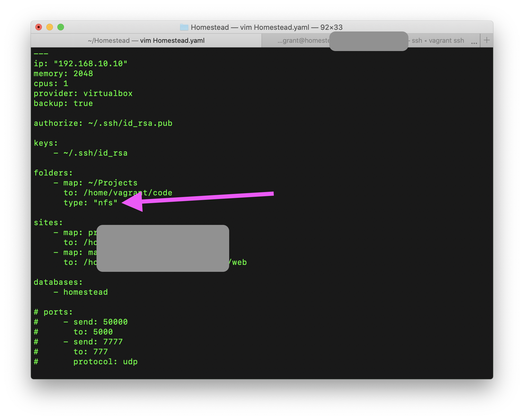This screenshot has width=524, height=420.
Task: Click the authorize: ~/.ssh/id_rsa.pub line
Action: pos(103,123)
